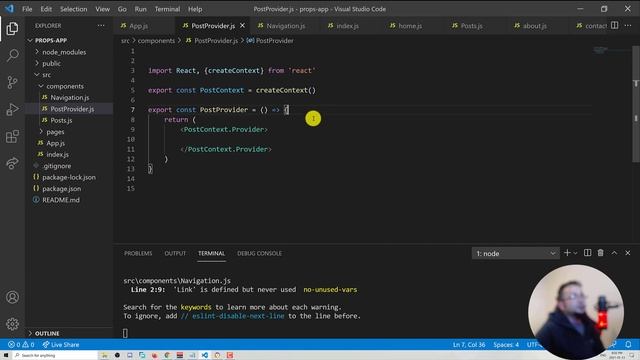Open the Accounts icon in activity bar
The width and height of the screenshot is (640, 360).
click(x=12, y=297)
